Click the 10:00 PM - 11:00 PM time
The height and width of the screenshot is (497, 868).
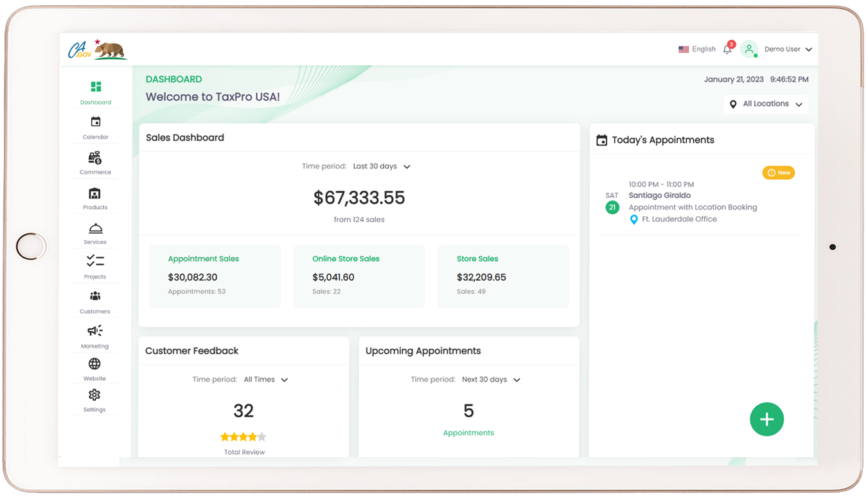(661, 184)
